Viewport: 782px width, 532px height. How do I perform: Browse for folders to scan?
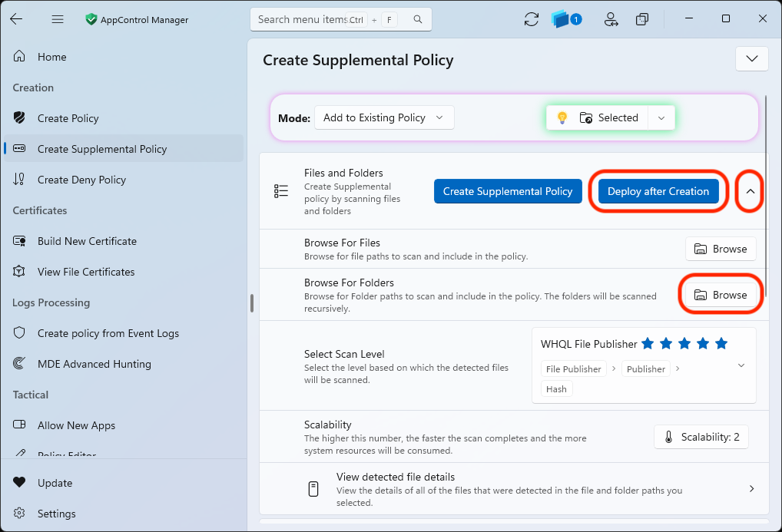[721, 295]
